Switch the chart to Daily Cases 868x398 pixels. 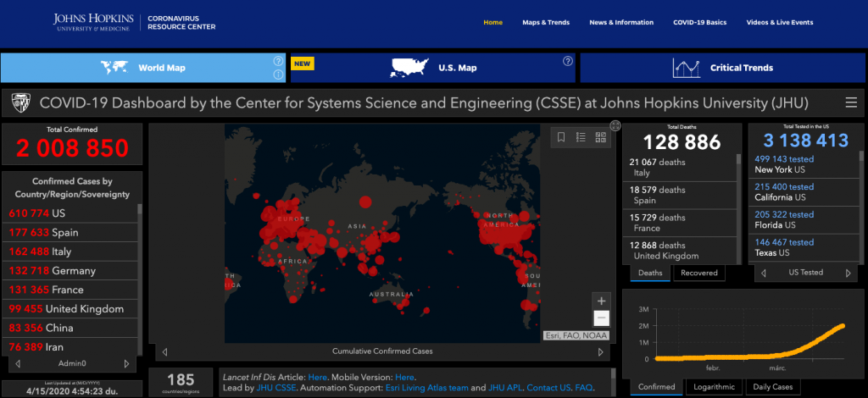coord(773,387)
